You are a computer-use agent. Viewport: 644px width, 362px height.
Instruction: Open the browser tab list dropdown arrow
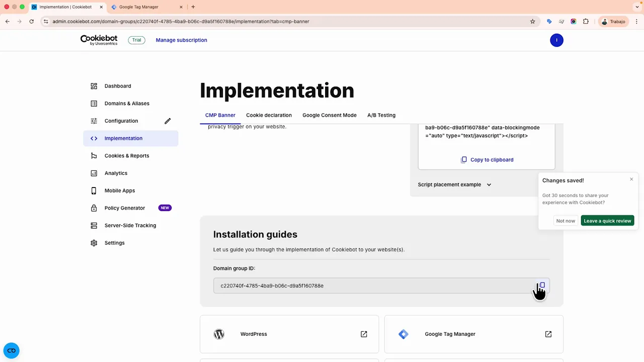(x=637, y=7)
